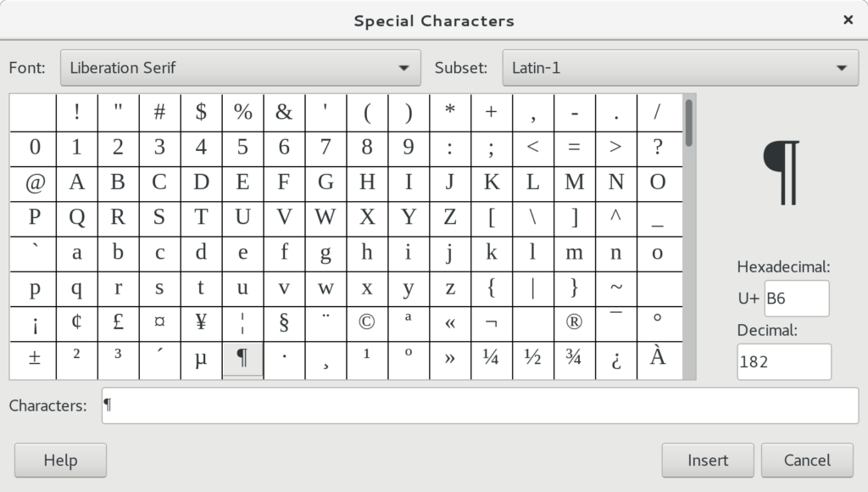Image resolution: width=868 pixels, height=492 pixels.
Task: Choose the hash # character
Action: tap(159, 113)
